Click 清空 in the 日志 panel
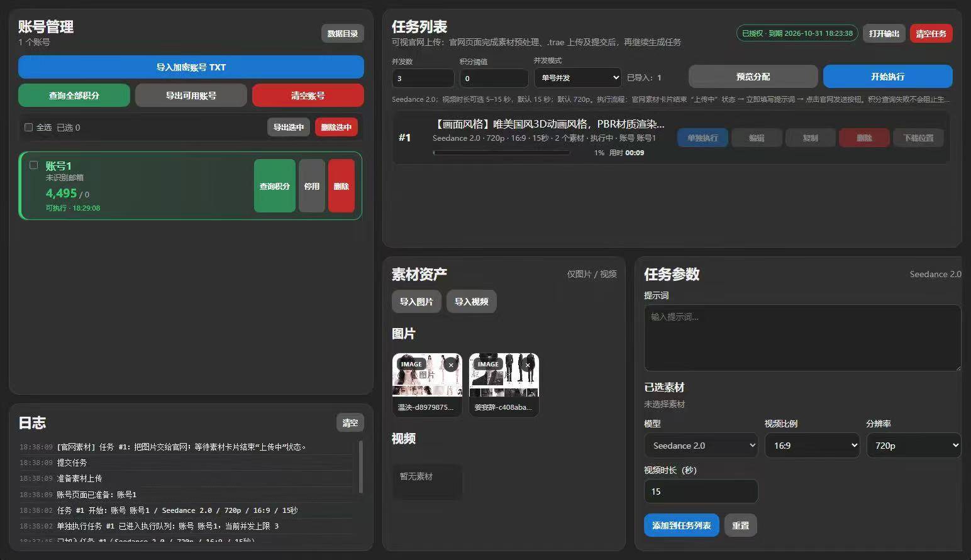The height and width of the screenshot is (560, 971). (x=350, y=423)
